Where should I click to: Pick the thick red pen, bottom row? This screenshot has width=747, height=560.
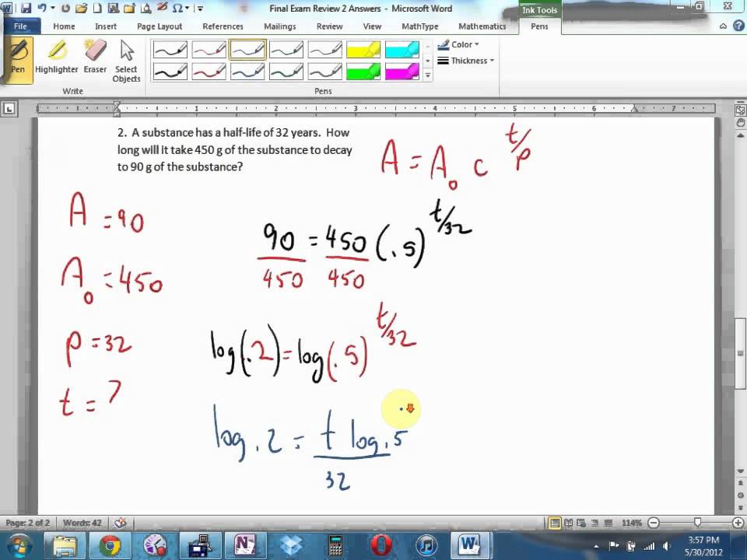209,72
